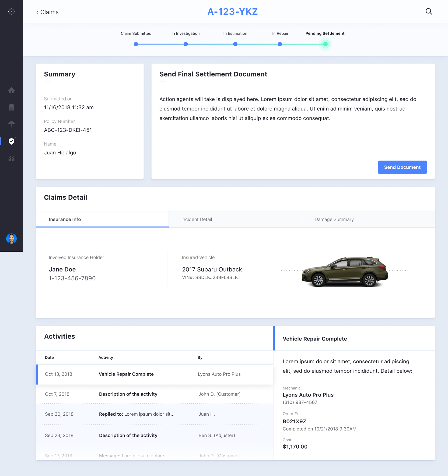
Task: Switch to the Incident Detail tab
Action: pos(196,219)
